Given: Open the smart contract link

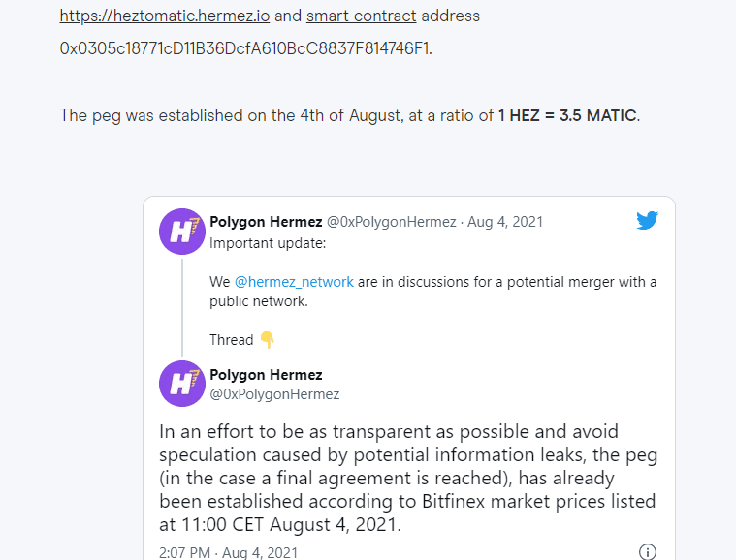Looking at the screenshot, I should point(362,16).
